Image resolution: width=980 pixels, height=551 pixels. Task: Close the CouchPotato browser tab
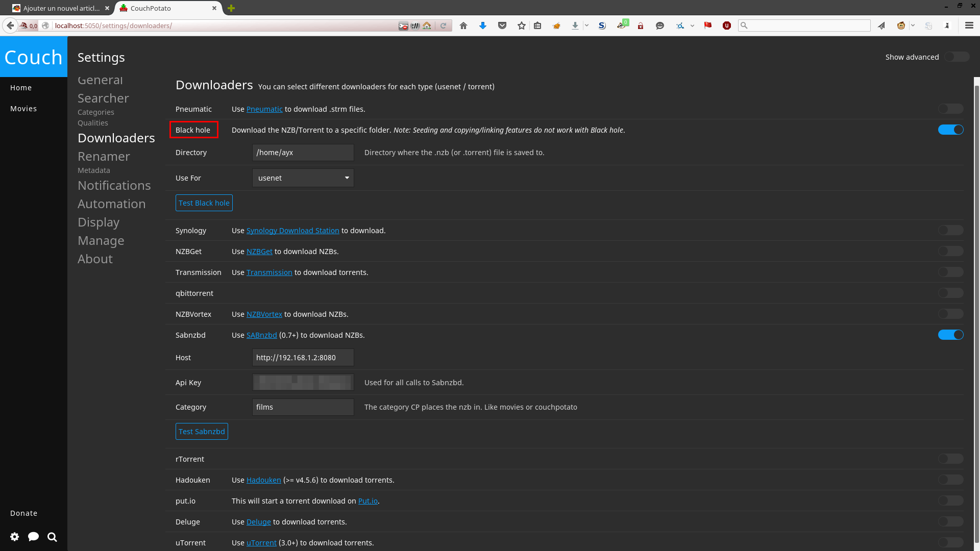click(x=214, y=8)
